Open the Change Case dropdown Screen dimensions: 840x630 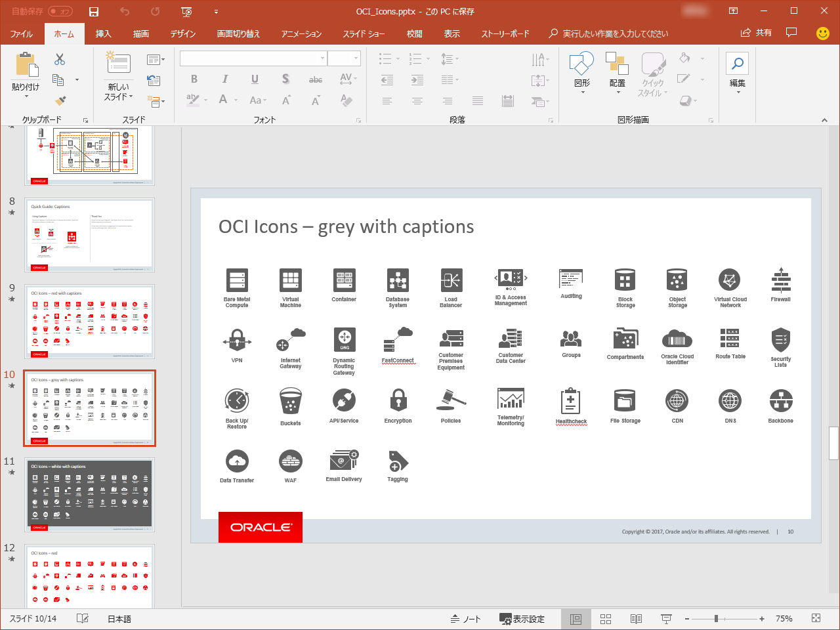[x=257, y=100]
